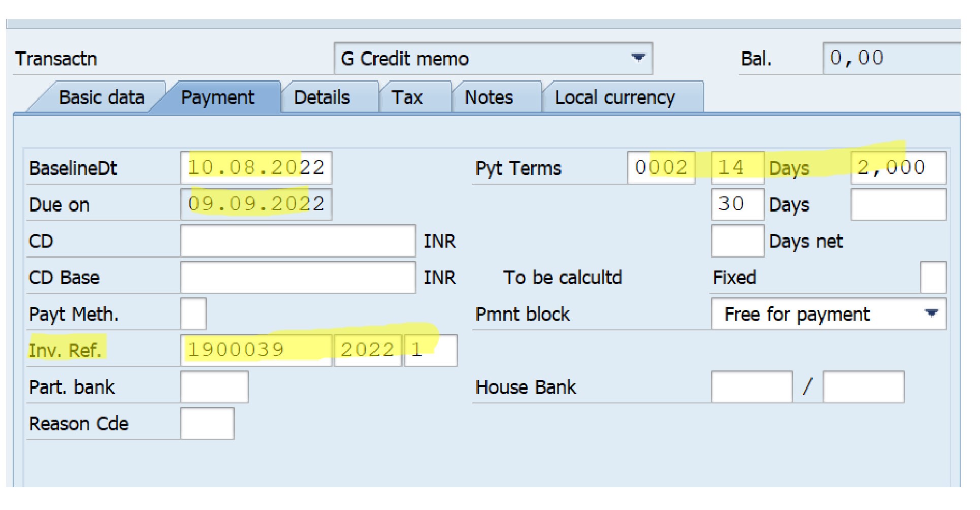Click the Inv. Ref. document number field
The height and width of the screenshot is (510, 980).
coord(256,350)
